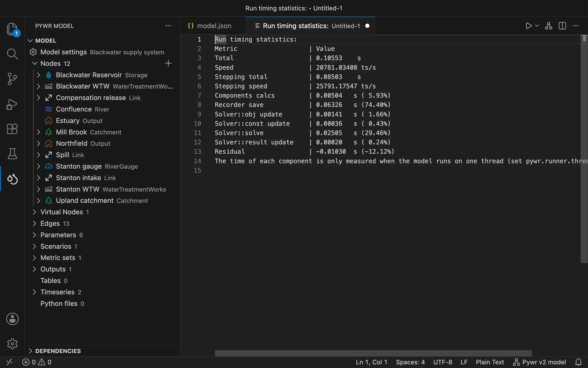Image resolution: width=588 pixels, height=368 pixels.
Task: Click the vertical editor scrollbar
Action: [584, 149]
